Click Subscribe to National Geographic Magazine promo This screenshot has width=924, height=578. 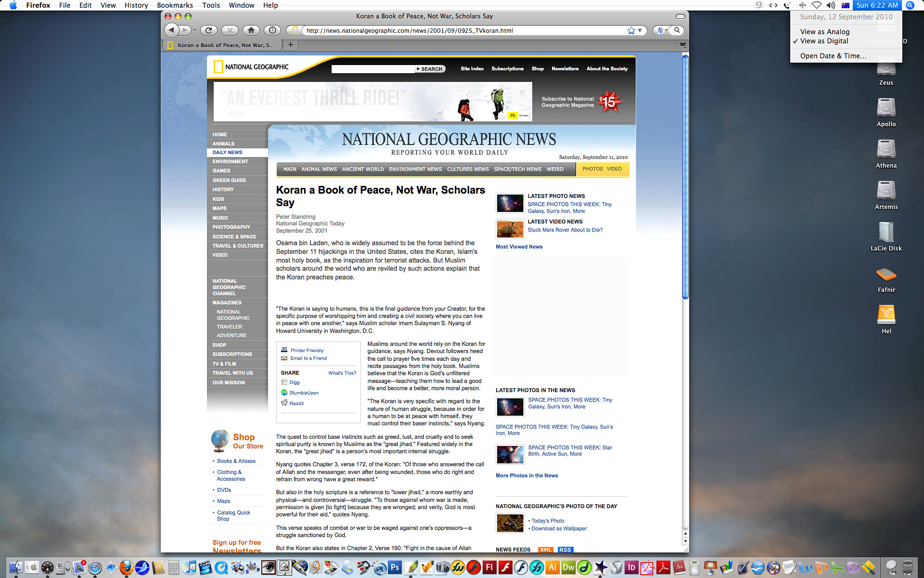pyautogui.click(x=581, y=102)
